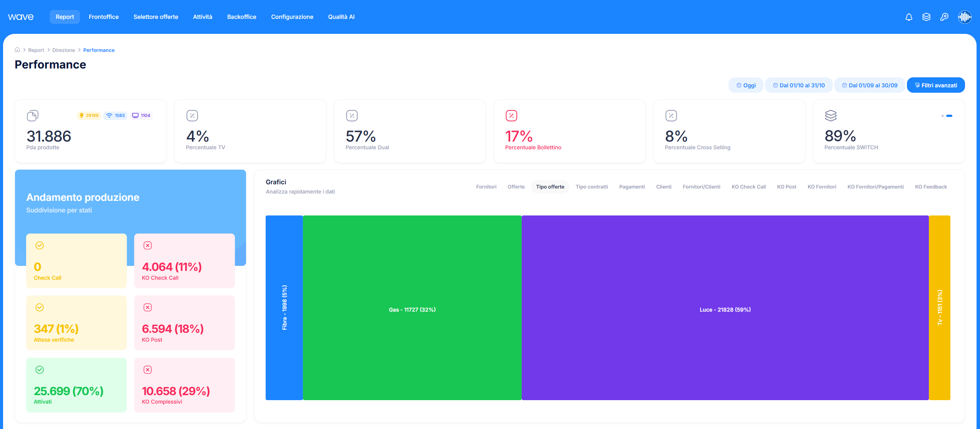This screenshot has height=429, width=980.
Task: Go to Direzione breadcrumb link
Action: tap(63, 50)
